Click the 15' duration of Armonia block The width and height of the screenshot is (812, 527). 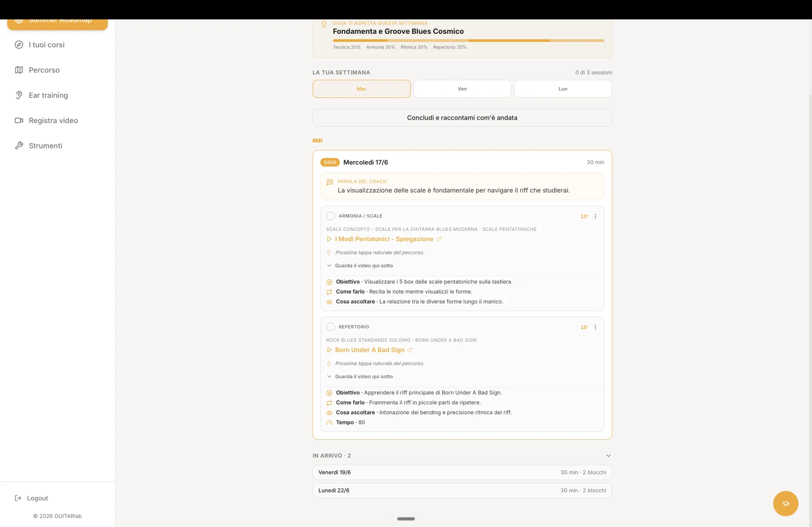pyautogui.click(x=584, y=216)
